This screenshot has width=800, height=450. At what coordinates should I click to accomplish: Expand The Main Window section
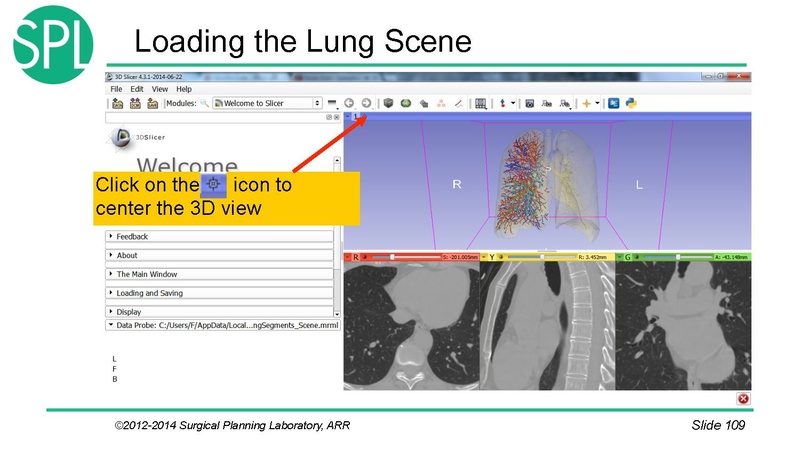219,274
